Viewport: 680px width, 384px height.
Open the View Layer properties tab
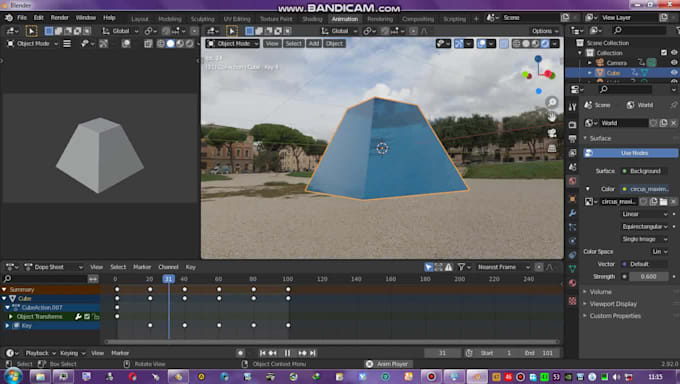click(572, 153)
